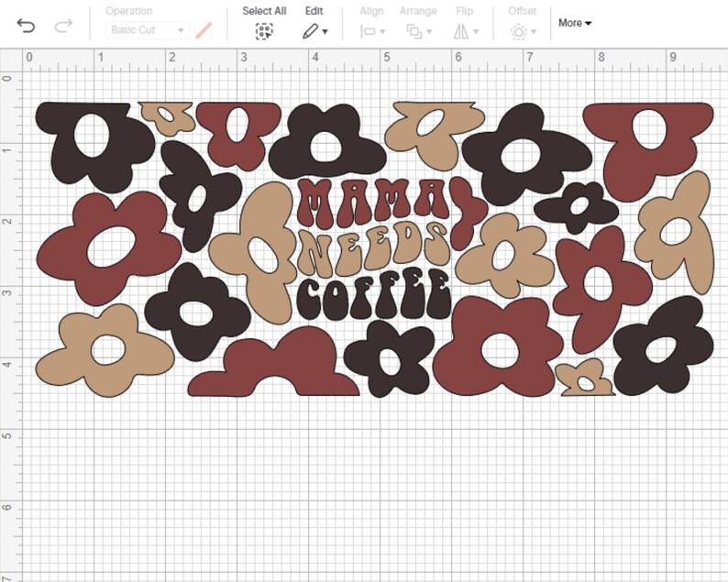Open the Basic Cut operation dropdown

pyautogui.click(x=148, y=30)
